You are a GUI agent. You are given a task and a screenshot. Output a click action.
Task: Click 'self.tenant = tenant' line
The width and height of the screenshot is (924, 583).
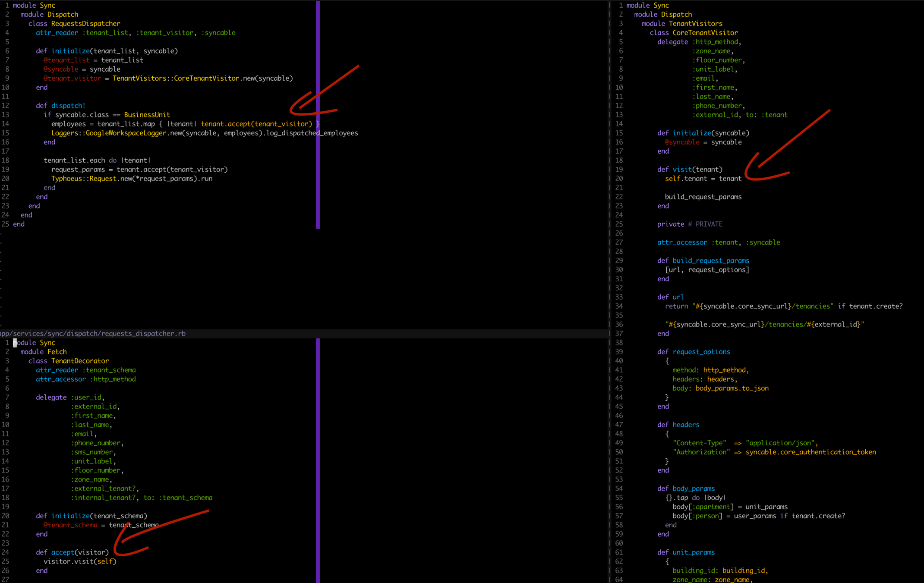point(703,178)
